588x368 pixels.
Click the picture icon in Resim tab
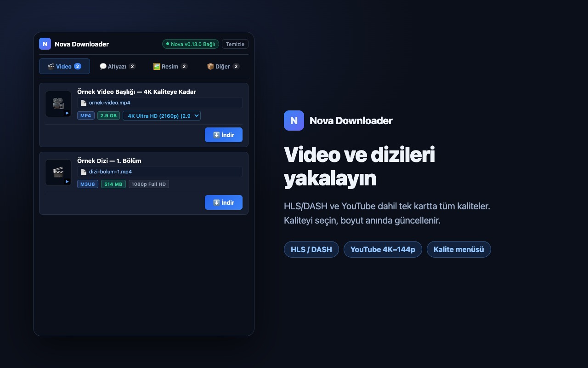point(157,66)
